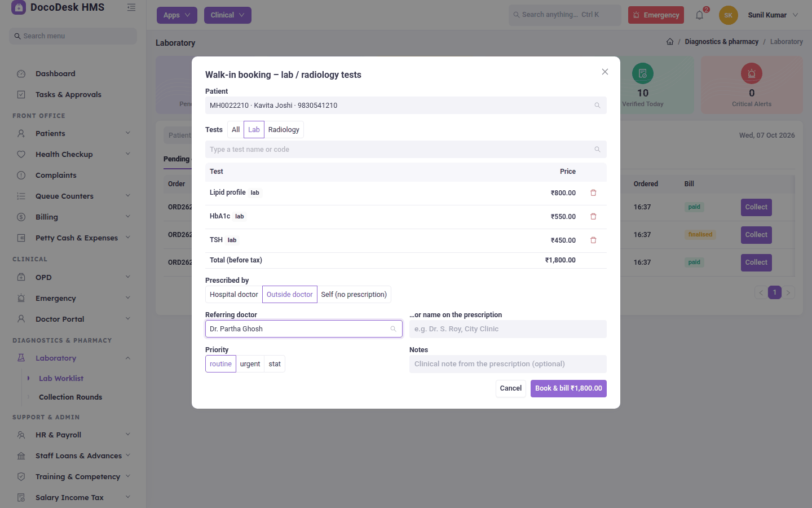Collapse the sidebar menu toggle icon
The image size is (812, 508).
tap(131, 7)
